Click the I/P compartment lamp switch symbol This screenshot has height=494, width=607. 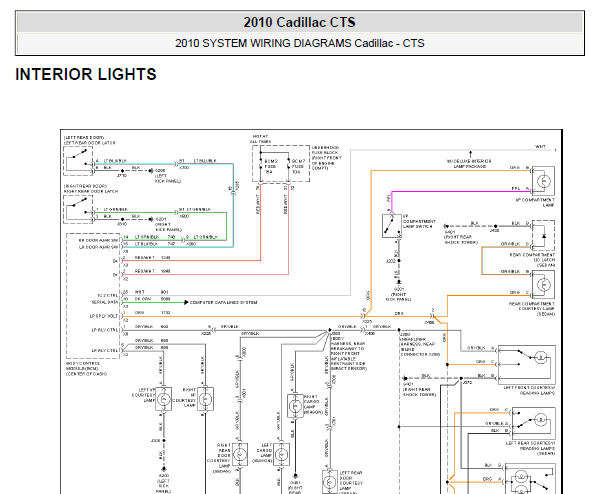[392, 226]
